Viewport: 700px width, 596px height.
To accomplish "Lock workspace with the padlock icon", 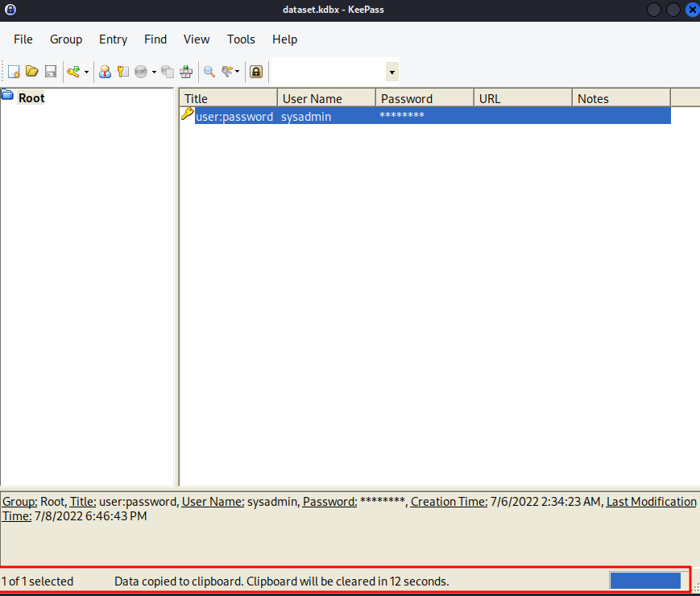I will coord(256,72).
